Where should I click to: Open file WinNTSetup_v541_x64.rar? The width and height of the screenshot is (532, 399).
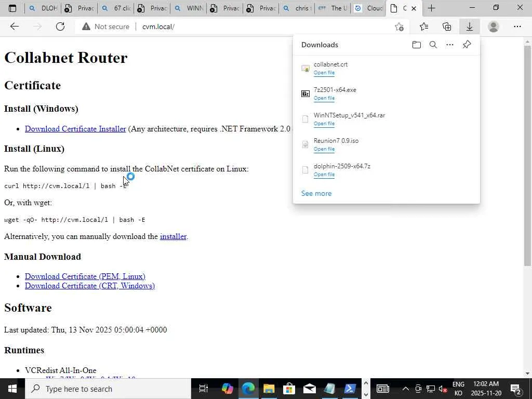tap(324, 124)
